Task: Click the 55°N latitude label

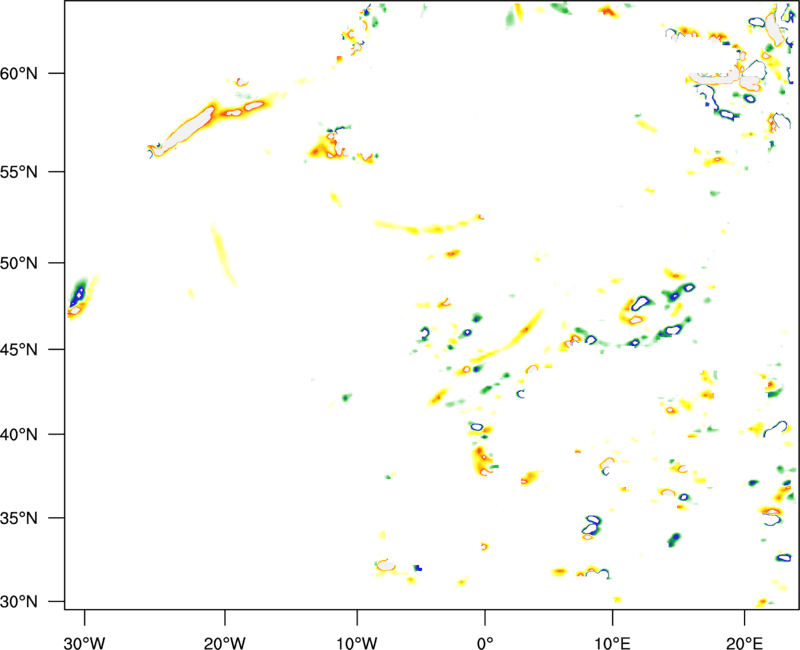Action: point(19,172)
